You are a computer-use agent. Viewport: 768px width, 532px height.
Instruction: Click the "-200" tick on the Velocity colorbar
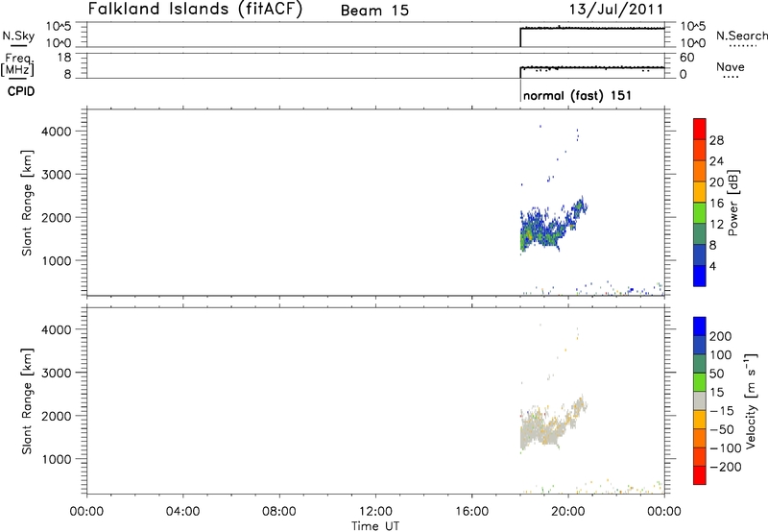(726, 467)
